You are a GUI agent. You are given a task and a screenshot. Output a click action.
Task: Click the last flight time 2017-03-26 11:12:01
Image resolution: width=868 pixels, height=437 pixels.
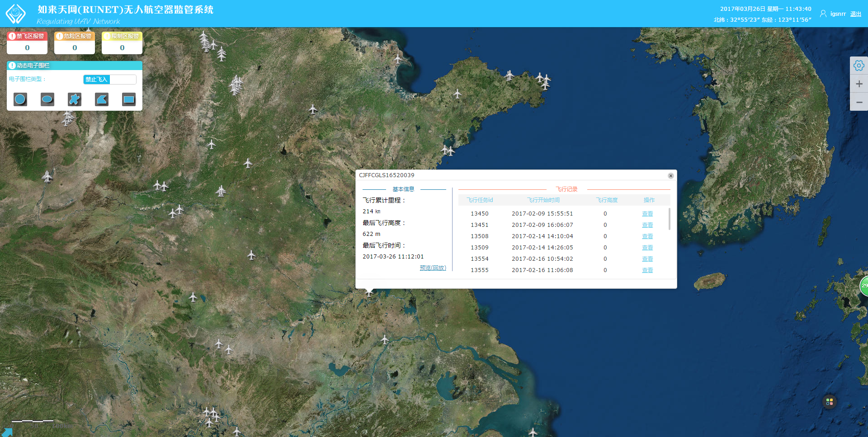click(x=393, y=257)
